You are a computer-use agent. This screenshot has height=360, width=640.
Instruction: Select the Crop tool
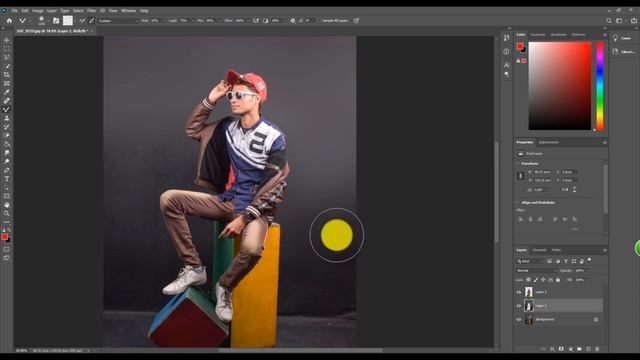(x=7, y=75)
